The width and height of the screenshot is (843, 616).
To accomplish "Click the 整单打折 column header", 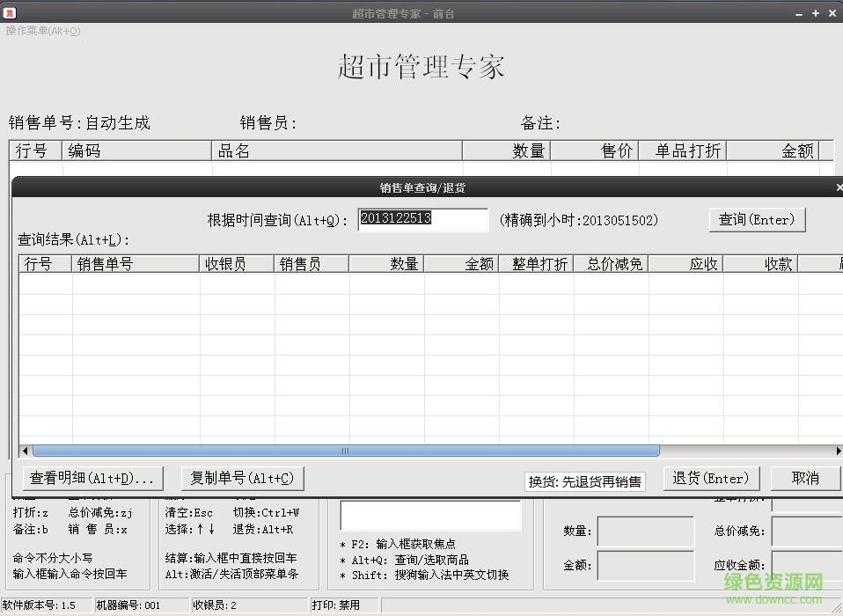I will click(x=537, y=262).
